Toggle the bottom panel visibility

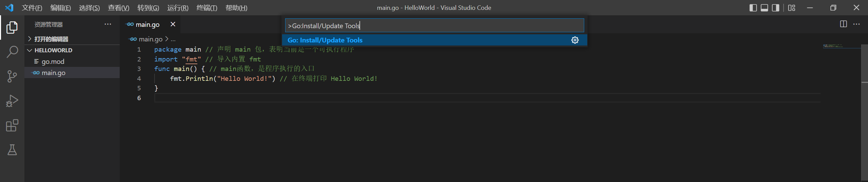(x=764, y=8)
